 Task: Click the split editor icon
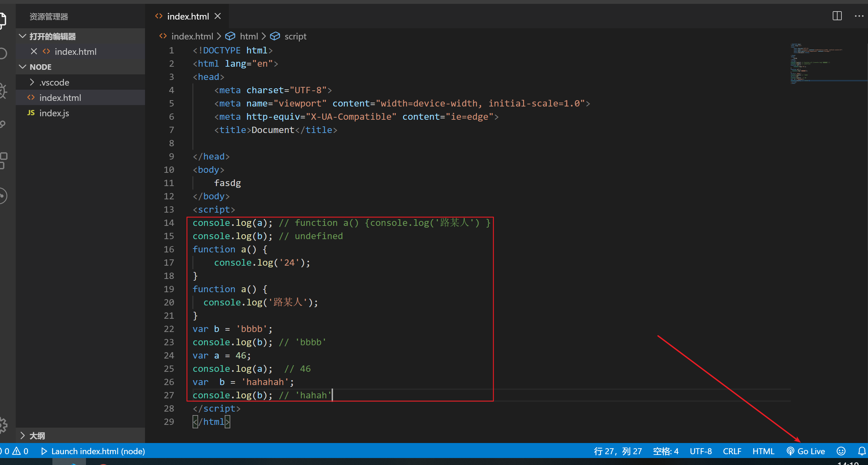coord(837,16)
